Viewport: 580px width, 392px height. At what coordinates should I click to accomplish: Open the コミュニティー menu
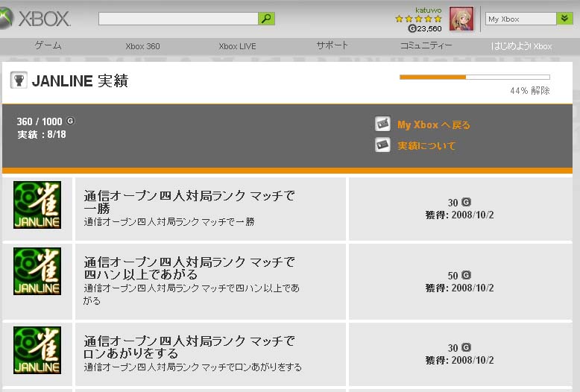point(426,45)
